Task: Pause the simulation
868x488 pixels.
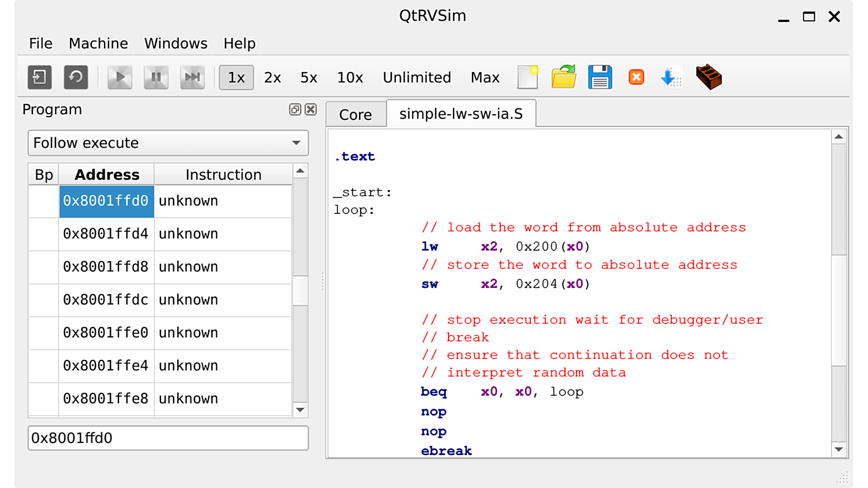Action: (x=156, y=77)
